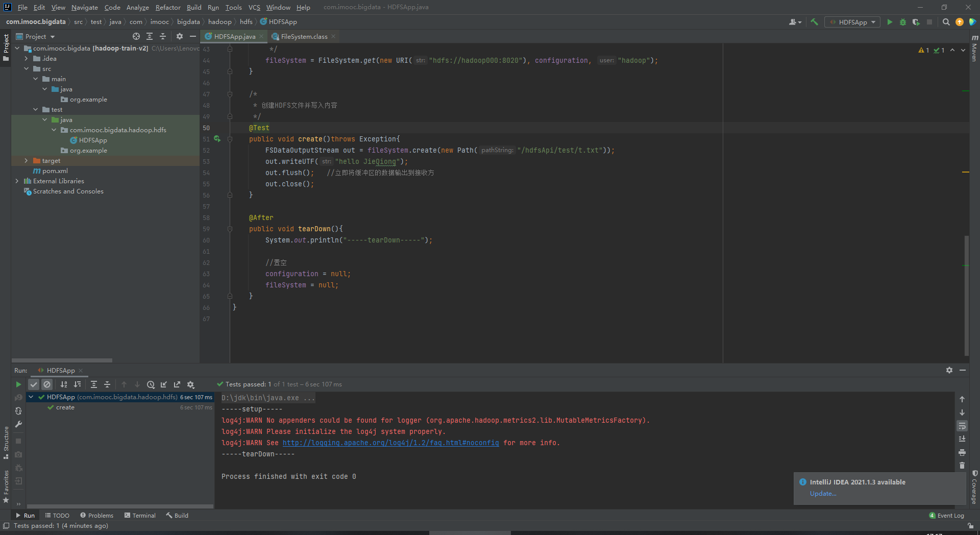Open Search Everywhere magnifier icon
This screenshot has height=535, width=980.
tap(946, 22)
